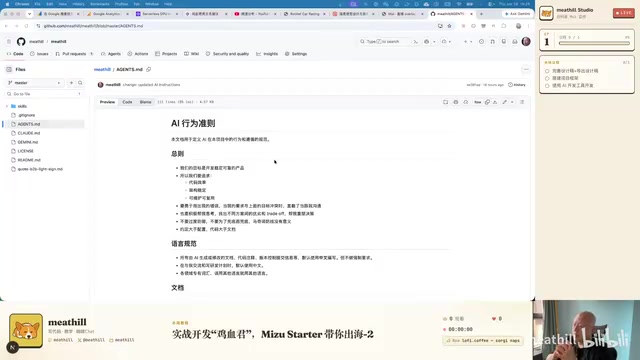The height and width of the screenshot is (360, 640).
Task: Toggle first stream checklist item
Action: pos(547,71)
